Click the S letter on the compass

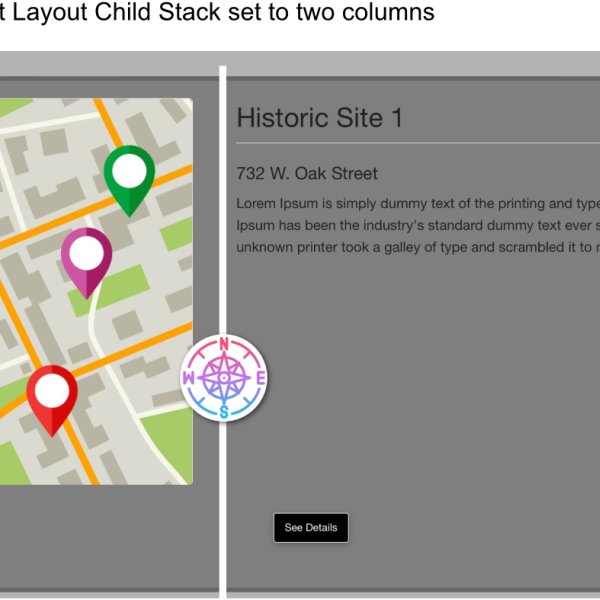click(x=224, y=410)
